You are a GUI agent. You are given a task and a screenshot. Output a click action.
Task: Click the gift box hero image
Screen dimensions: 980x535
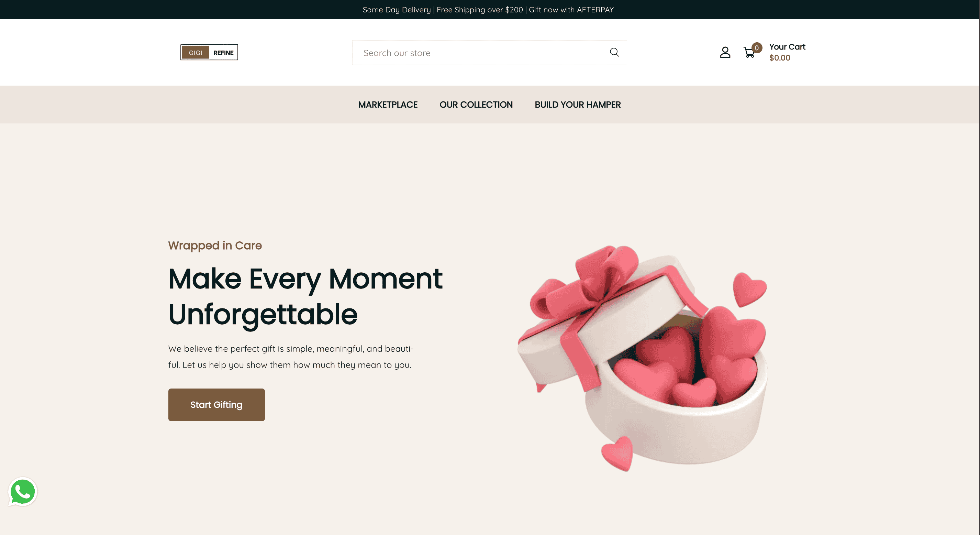(x=643, y=358)
